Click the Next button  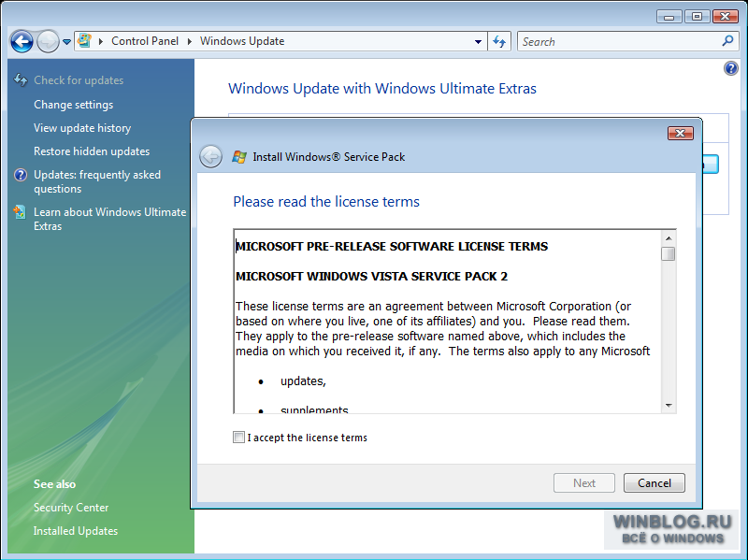coord(583,483)
